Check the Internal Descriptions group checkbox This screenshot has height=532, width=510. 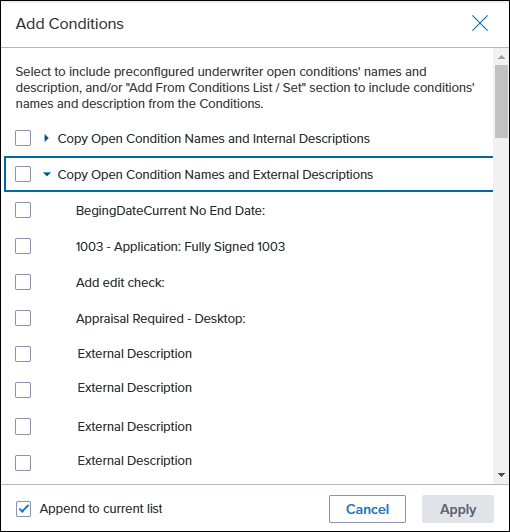[x=23, y=138]
